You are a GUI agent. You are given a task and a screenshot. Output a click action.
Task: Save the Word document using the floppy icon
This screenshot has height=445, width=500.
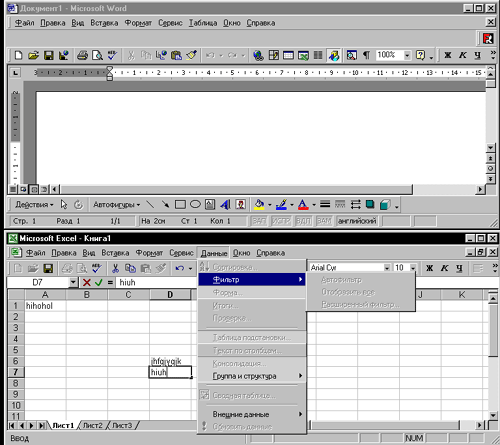click(x=49, y=55)
